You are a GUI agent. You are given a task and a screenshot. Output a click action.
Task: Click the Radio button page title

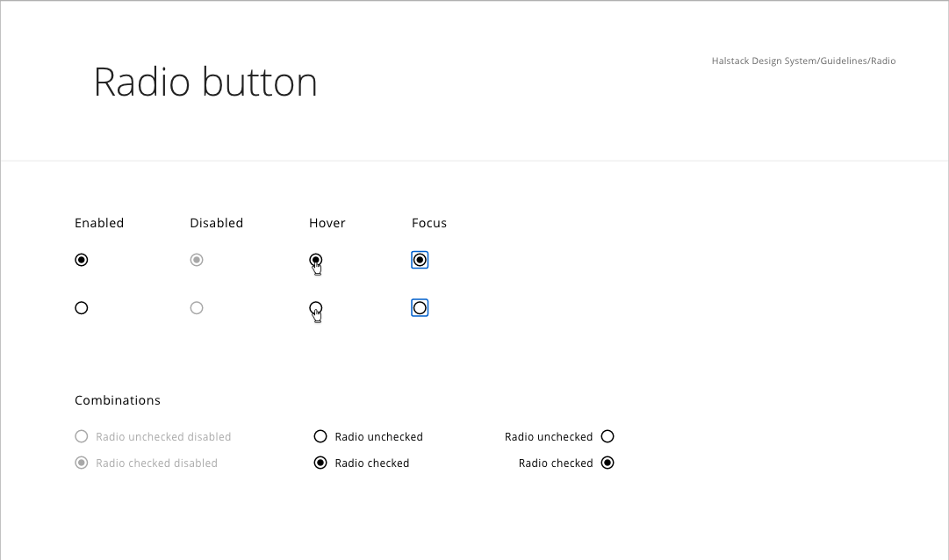click(x=205, y=82)
